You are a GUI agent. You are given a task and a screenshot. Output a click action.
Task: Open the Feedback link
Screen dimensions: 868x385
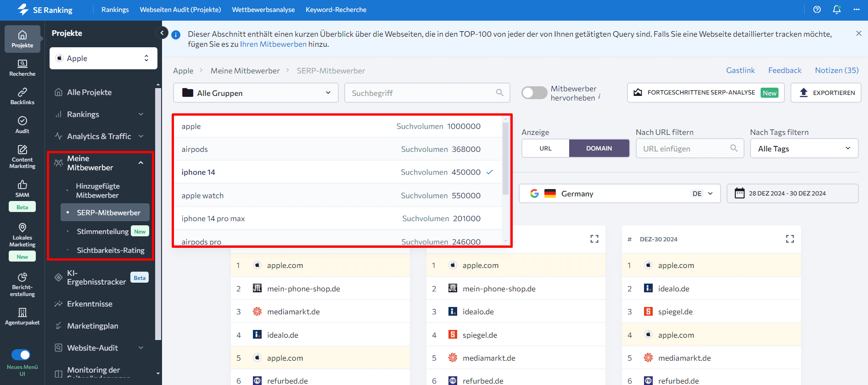click(785, 70)
